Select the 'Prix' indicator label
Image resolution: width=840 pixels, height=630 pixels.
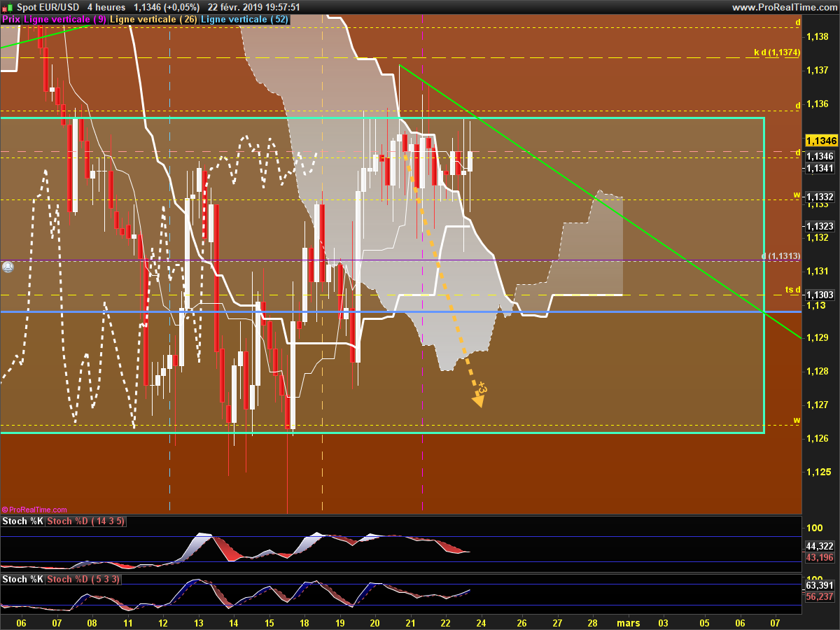pos(11,20)
